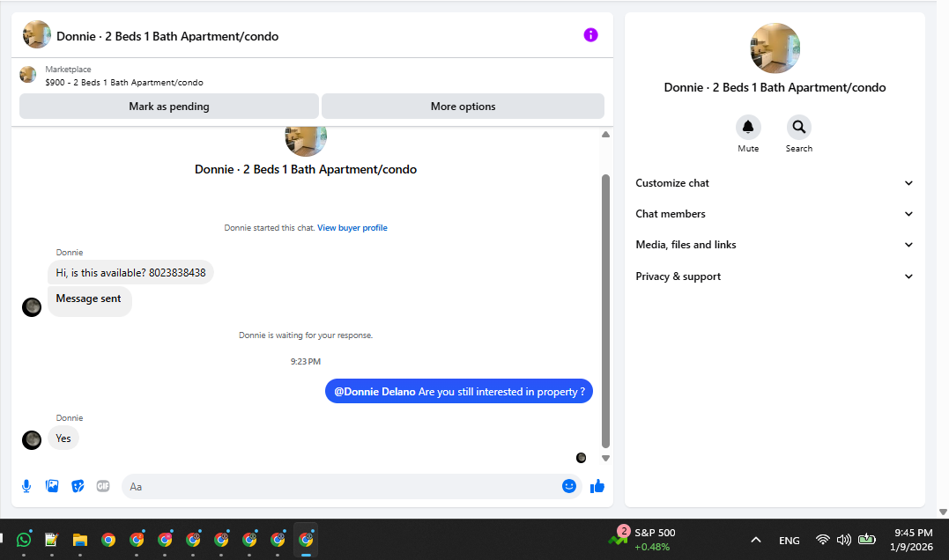Click 'Donnie is waiting for your response' notice
949x560 pixels.
tap(306, 335)
